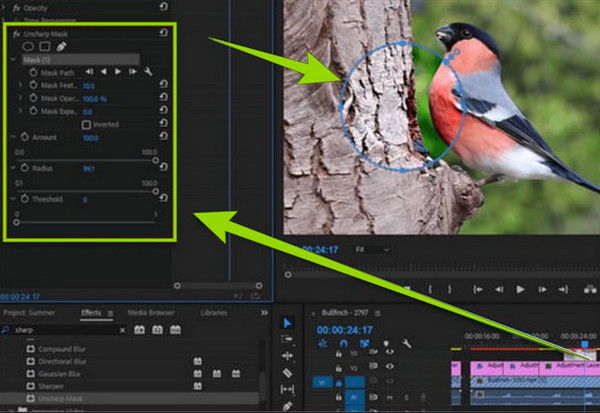Image resolution: width=600 pixels, height=413 pixels.
Task: Select the Ripple Edit tool
Action: (287, 356)
